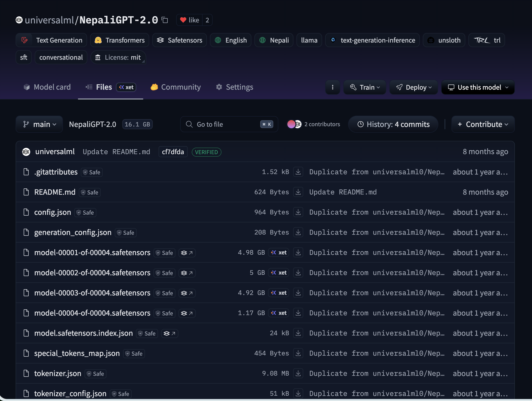The image size is (532, 401).
Task: Expand the main branch dropdown
Action: (39, 124)
